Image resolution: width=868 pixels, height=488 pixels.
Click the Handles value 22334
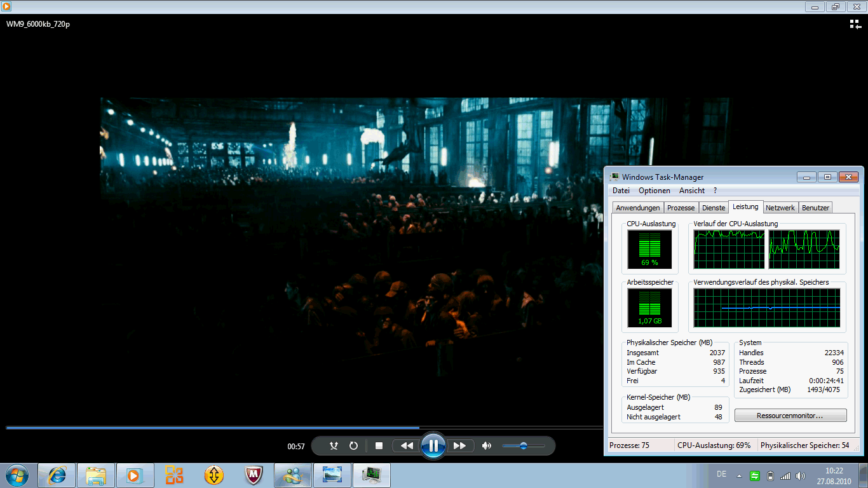834,353
